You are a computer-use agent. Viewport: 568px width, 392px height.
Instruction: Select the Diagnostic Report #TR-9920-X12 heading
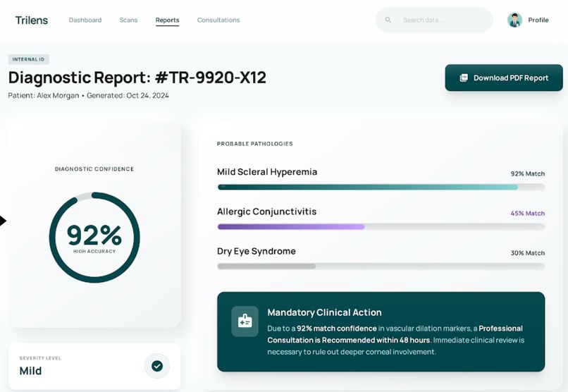click(x=137, y=78)
